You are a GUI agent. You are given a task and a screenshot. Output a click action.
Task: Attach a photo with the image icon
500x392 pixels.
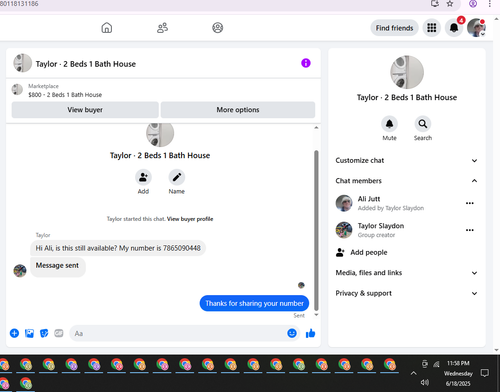(x=29, y=333)
